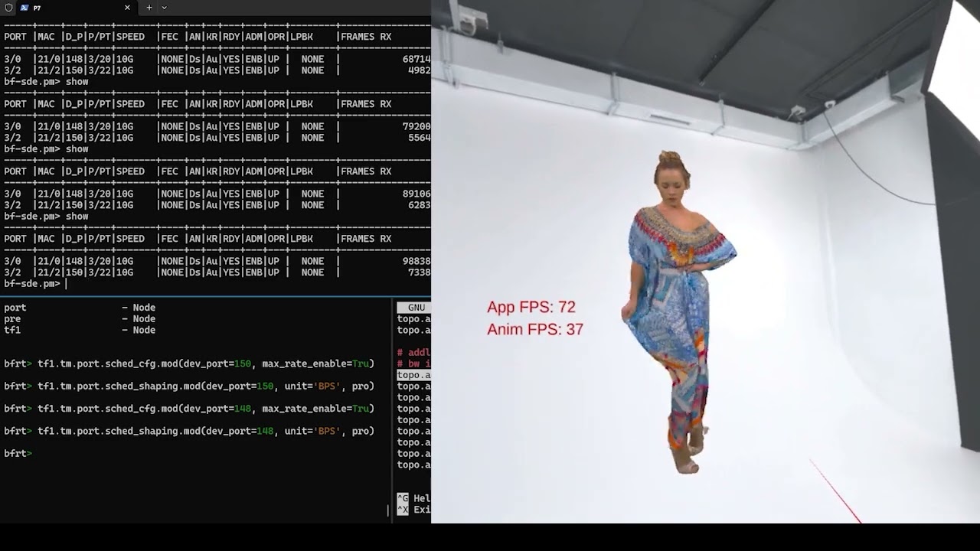Click the highlighted topo.a line in nano
This screenshot has height=551, width=980.
(413, 375)
